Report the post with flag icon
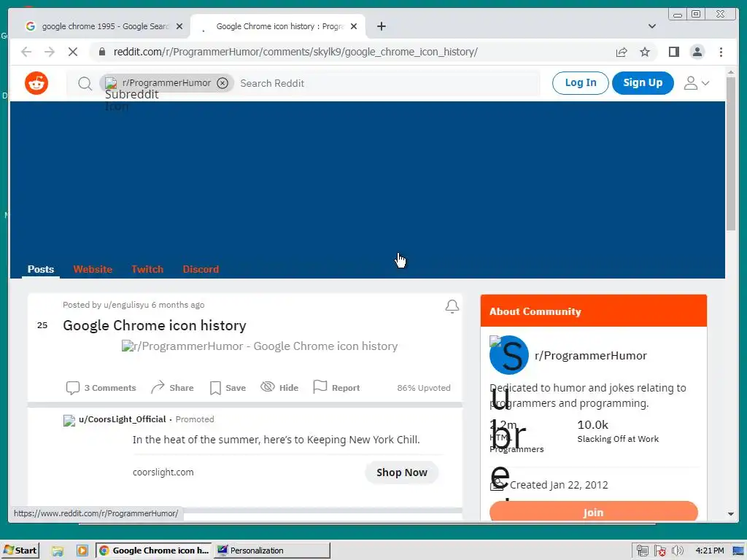747x560 pixels. tap(336, 388)
